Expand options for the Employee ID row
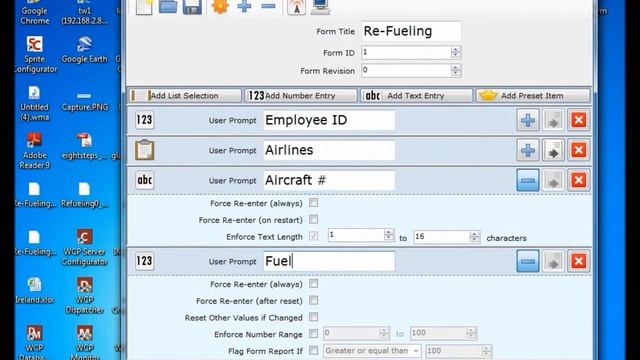Screen dimensions: 640x360 (528, 120)
